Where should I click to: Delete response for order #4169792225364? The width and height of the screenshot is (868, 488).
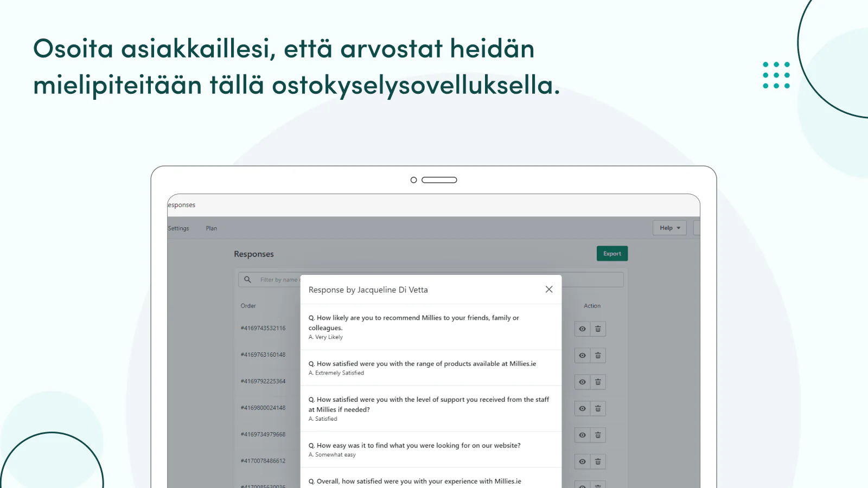coord(598,382)
